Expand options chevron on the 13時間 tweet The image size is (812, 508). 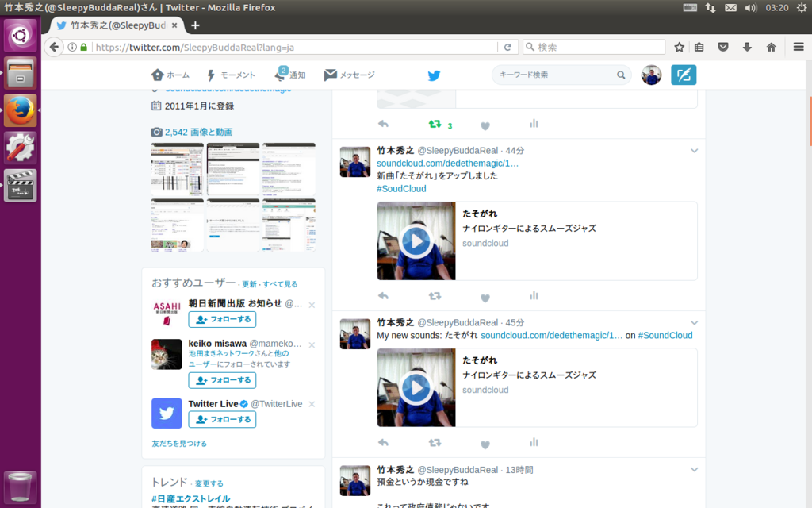(694, 470)
